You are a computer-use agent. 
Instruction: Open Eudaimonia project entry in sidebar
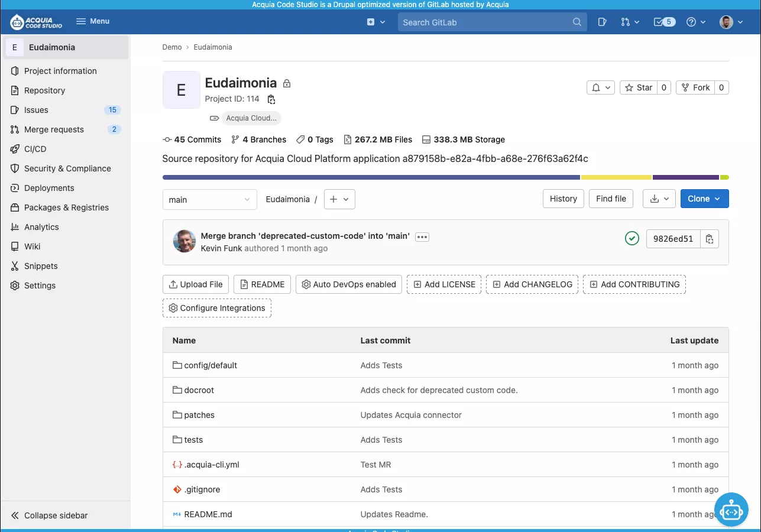click(66, 47)
